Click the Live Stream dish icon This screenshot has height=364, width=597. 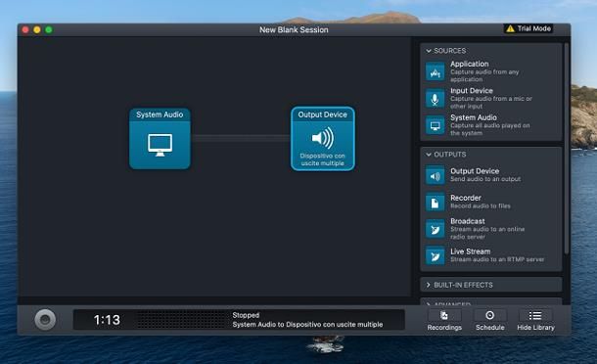coord(435,255)
